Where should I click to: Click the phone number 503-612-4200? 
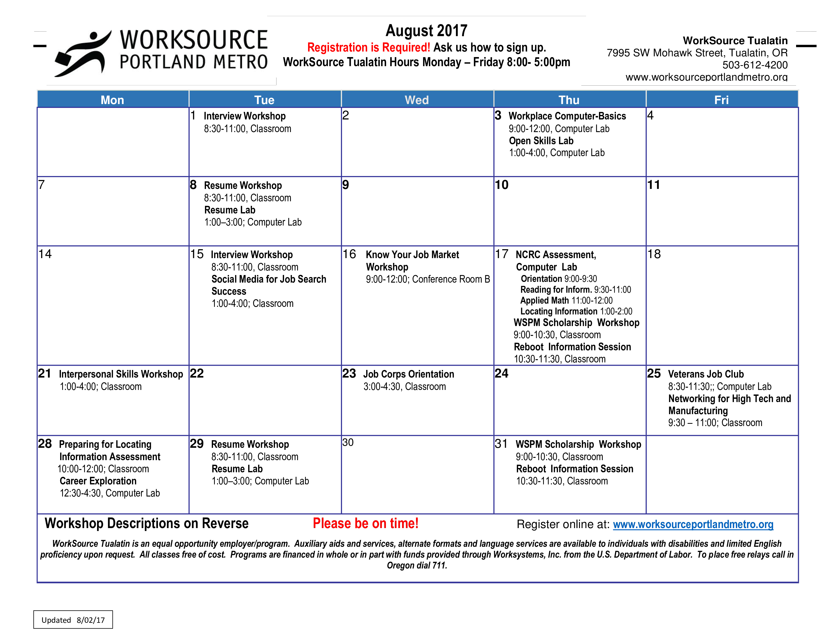click(755, 65)
